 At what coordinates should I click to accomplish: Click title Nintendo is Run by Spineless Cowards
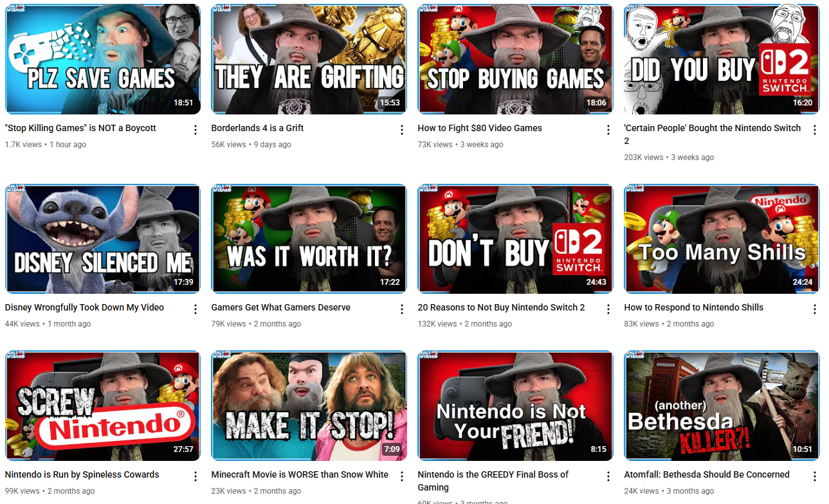coord(82,474)
